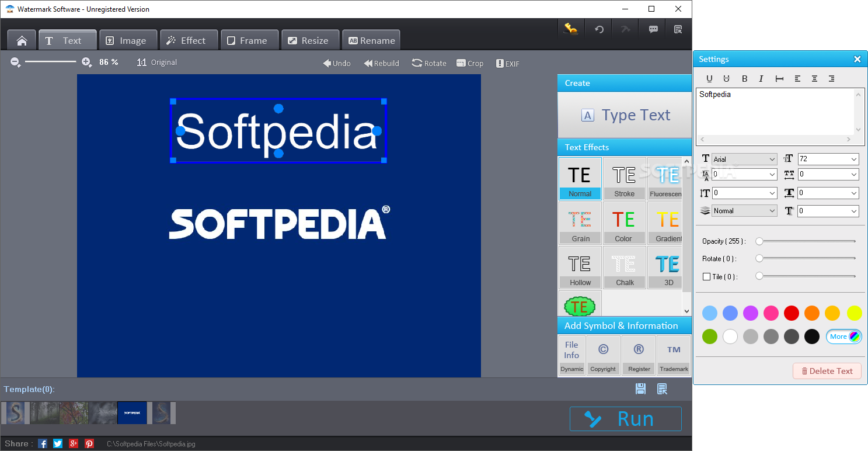Screen dimensions: 868x451
Task: Click the document list icon in top toolbar
Action: tap(678, 29)
